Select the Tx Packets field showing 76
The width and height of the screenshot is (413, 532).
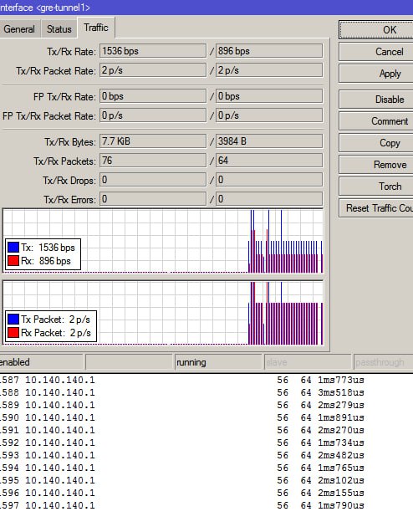(x=153, y=161)
